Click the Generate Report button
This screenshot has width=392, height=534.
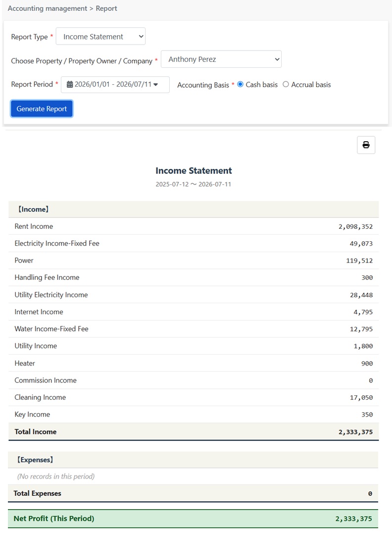tap(42, 108)
